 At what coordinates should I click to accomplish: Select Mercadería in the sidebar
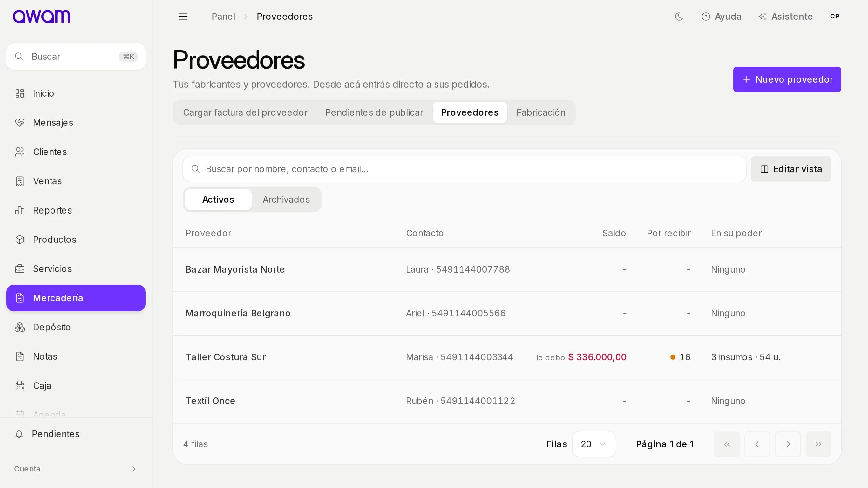click(76, 298)
